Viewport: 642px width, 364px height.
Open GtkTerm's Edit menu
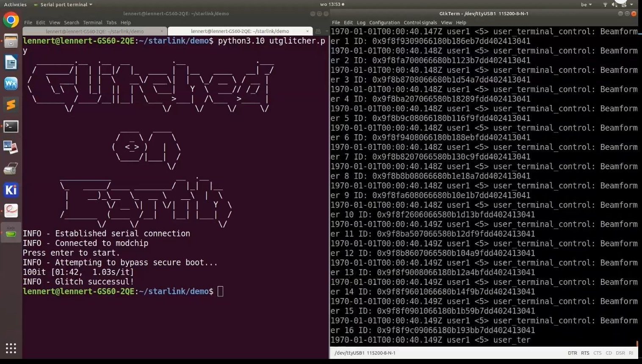click(x=349, y=22)
